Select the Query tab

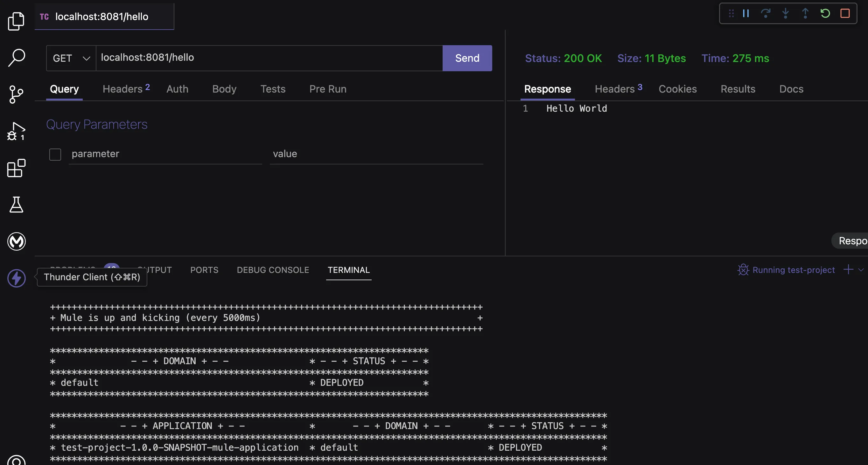coord(64,89)
